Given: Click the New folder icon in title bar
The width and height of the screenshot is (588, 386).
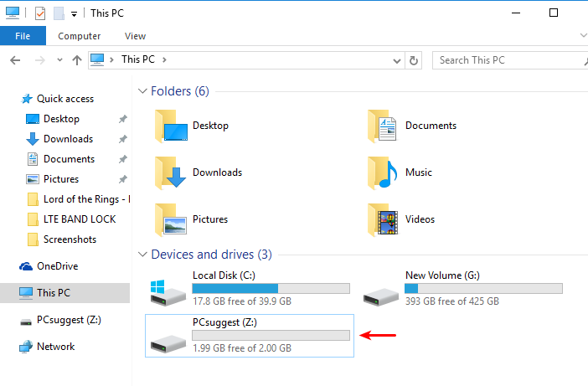Looking at the screenshot, I should point(58,13).
